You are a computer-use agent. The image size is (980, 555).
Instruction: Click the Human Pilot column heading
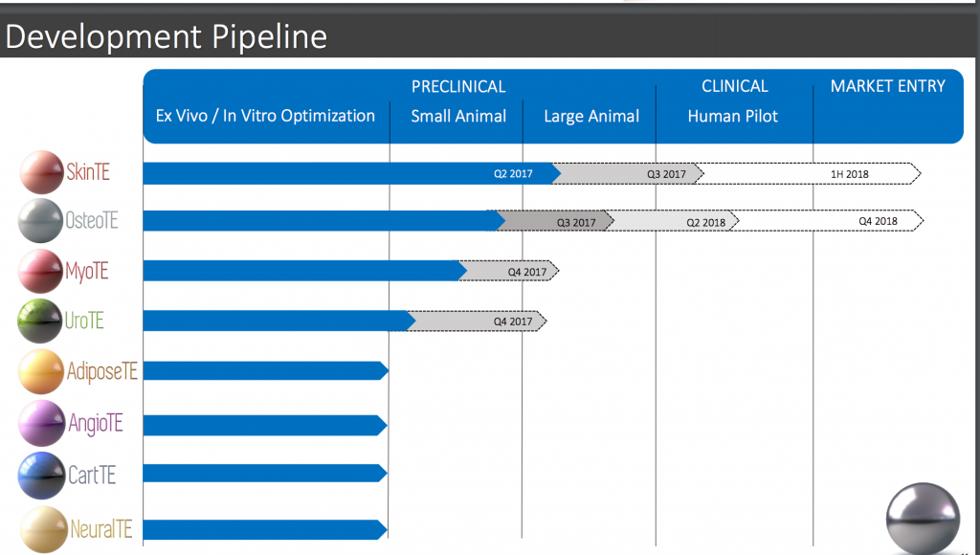tap(732, 116)
